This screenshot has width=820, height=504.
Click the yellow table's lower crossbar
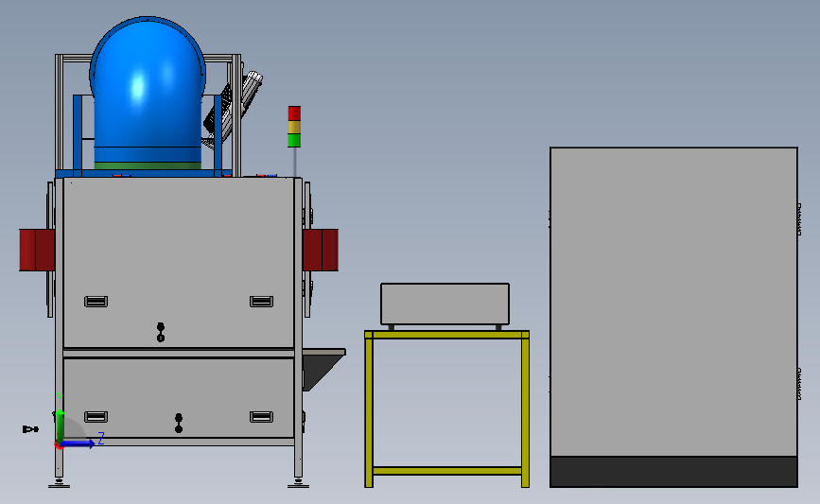(447, 471)
